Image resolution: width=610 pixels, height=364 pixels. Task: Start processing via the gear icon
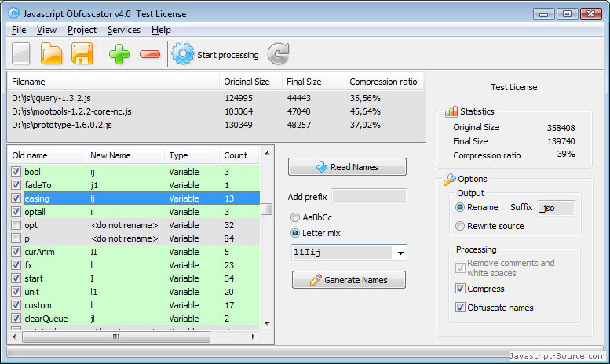(182, 53)
